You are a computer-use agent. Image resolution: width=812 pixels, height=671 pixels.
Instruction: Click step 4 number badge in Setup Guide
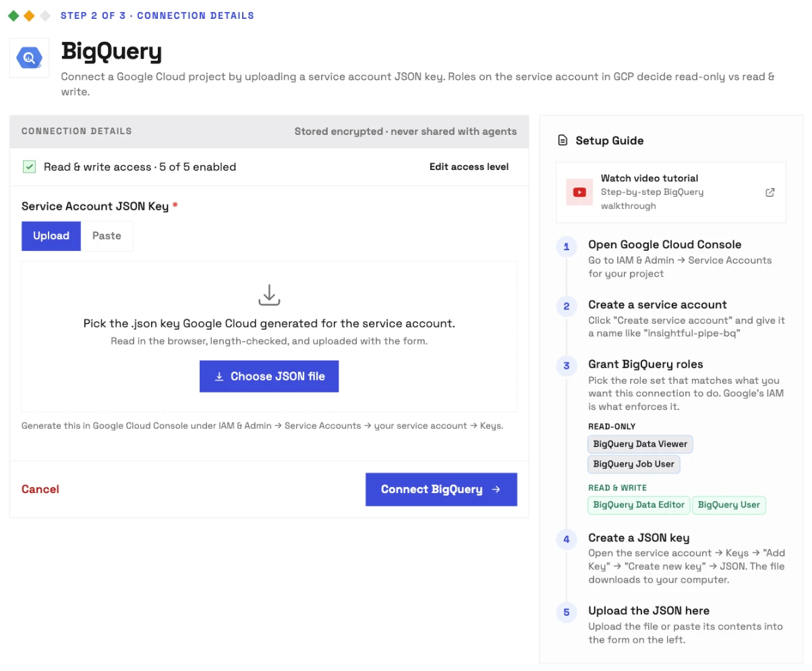click(x=567, y=540)
